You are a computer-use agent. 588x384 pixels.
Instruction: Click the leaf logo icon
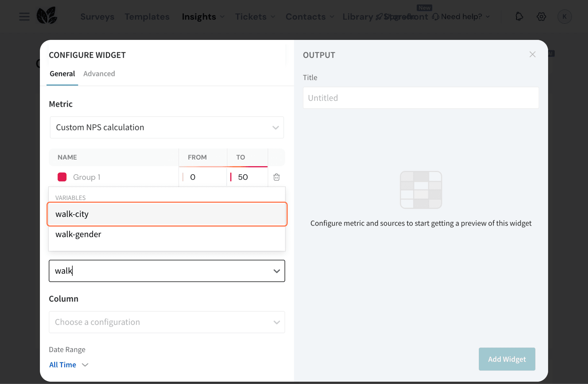tap(47, 16)
